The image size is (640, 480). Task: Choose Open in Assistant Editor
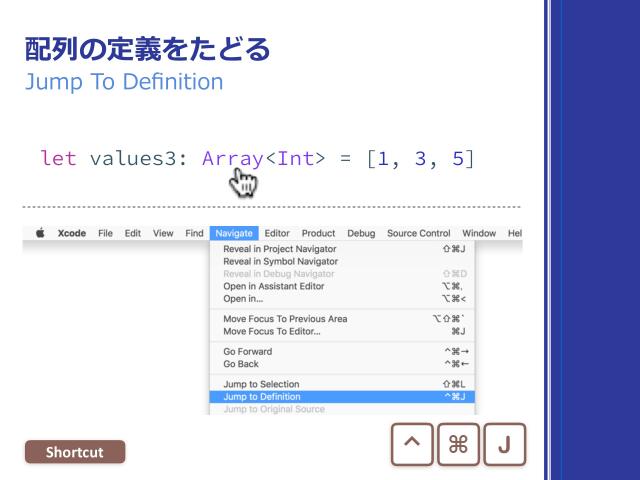[271, 286]
